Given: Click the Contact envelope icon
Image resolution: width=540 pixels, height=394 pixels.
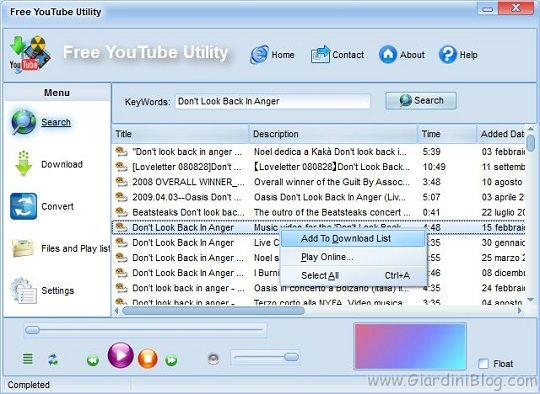Looking at the screenshot, I should pyautogui.click(x=320, y=55).
